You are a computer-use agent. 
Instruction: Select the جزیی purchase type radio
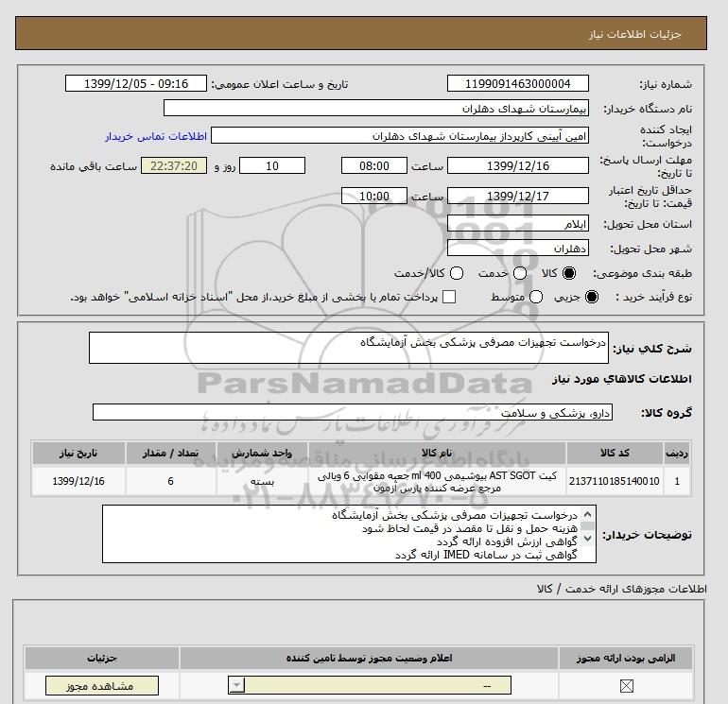(592, 297)
